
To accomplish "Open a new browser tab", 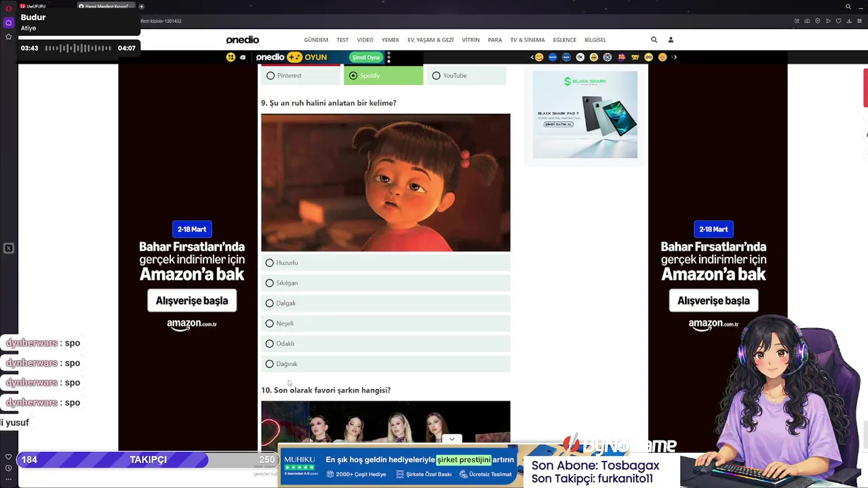I will (141, 6).
